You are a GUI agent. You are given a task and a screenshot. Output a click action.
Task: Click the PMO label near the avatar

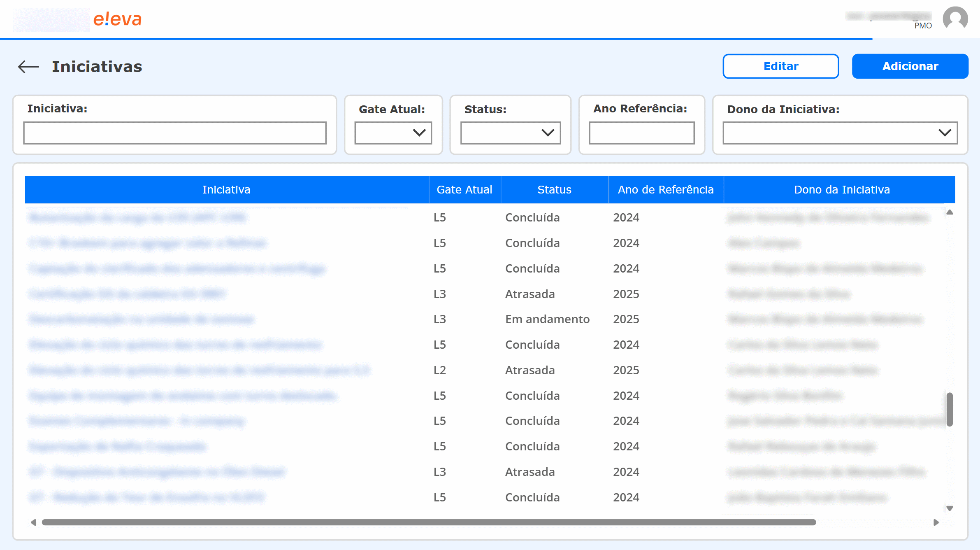point(922,26)
